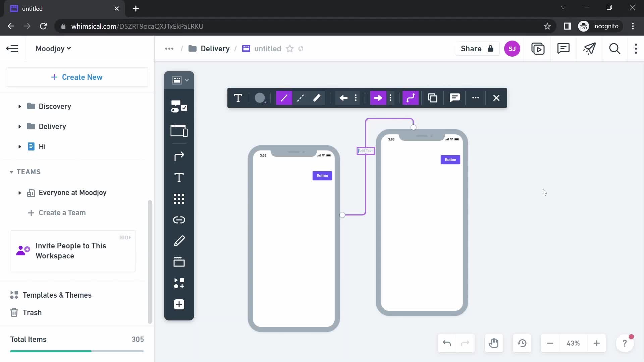Open search with magnifier icon
Screen dimensions: 644x362
point(614,49)
